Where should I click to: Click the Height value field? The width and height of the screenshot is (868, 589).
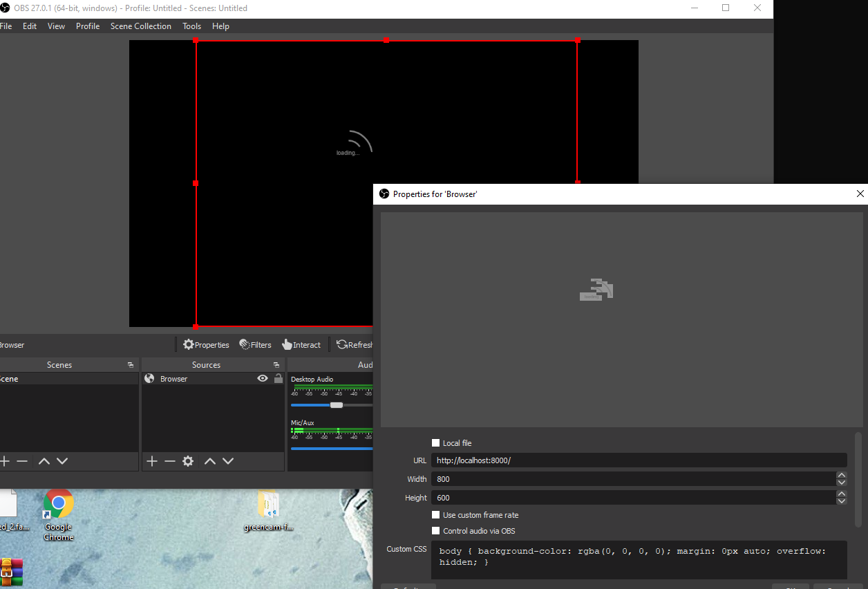pyautogui.click(x=634, y=498)
